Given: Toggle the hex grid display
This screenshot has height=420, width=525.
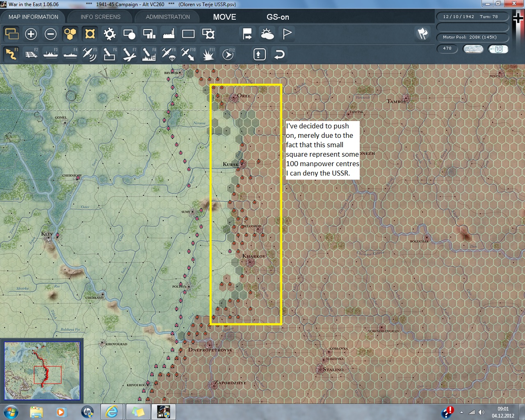Looking at the screenshot, I should (x=70, y=34).
